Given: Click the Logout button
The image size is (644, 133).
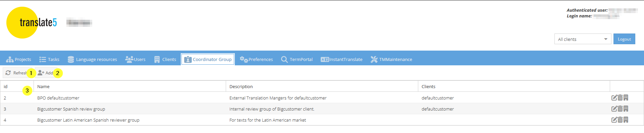Looking at the screenshot, I should click(x=624, y=39).
